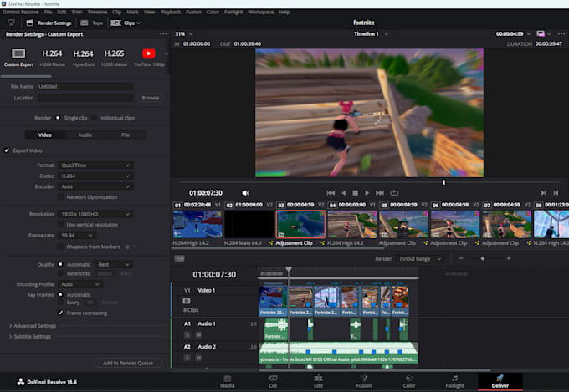
Task: Switch to the File settings tab
Action: point(126,135)
